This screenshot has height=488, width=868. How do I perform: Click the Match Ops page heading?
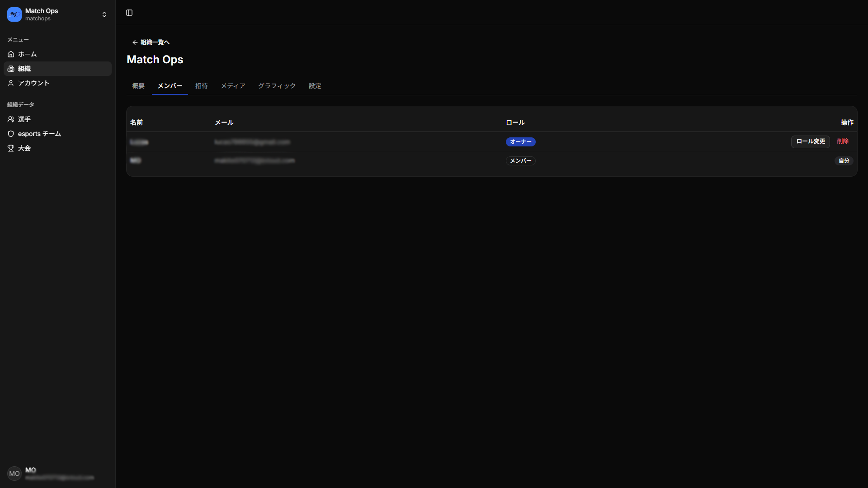pos(155,60)
